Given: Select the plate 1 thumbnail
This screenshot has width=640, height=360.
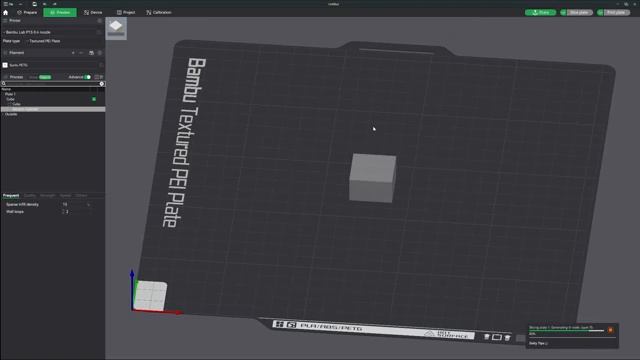Looking at the screenshot, I should [x=116, y=28].
